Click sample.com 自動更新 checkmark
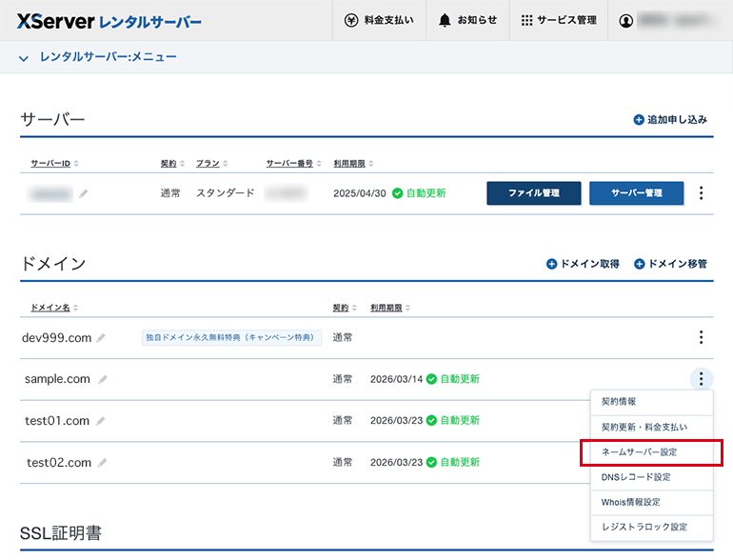 [x=431, y=379]
